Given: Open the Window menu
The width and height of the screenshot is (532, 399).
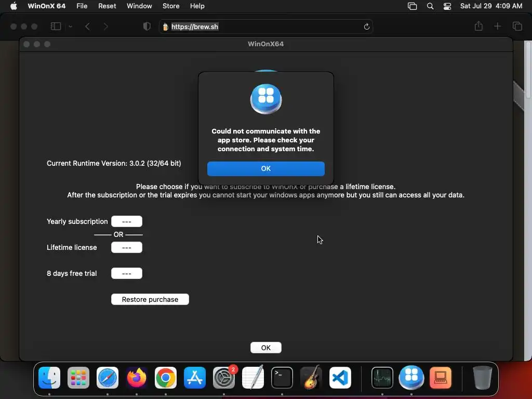Looking at the screenshot, I should [x=139, y=6].
